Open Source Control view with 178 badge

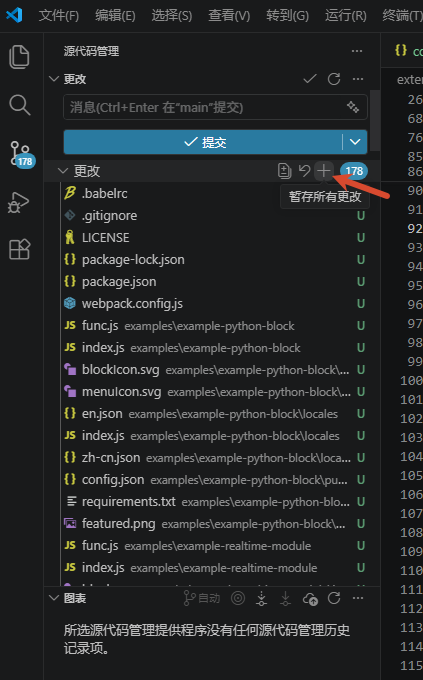coord(20,154)
